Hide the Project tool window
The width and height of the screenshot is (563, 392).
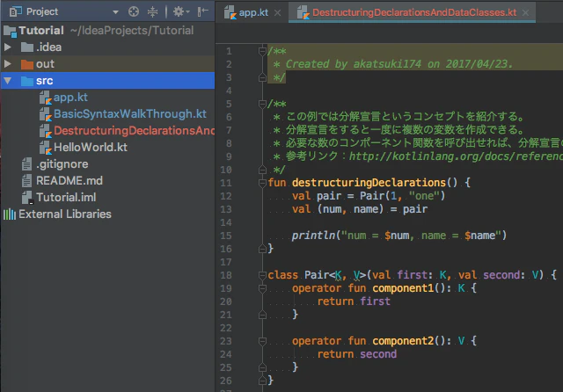[x=202, y=11]
